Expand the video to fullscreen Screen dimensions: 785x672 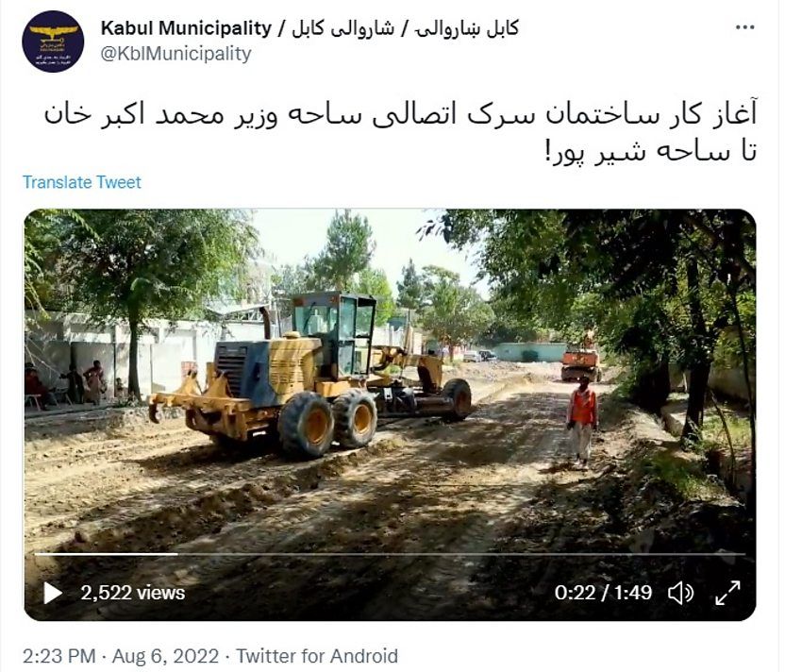point(728,593)
